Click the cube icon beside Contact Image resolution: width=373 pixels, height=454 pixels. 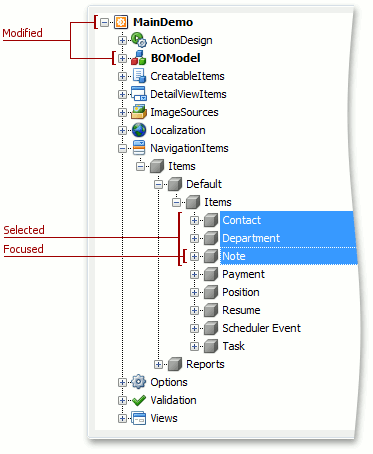click(211, 220)
